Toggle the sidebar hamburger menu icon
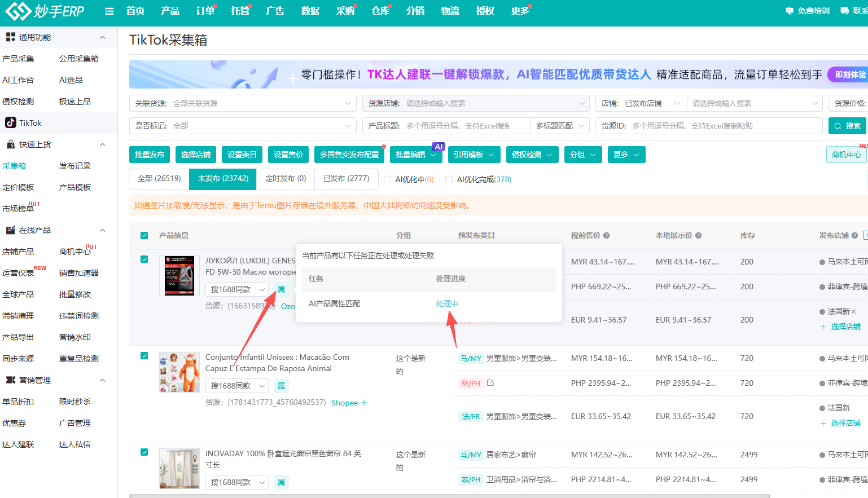The image size is (868, 498). pos(109,11)
